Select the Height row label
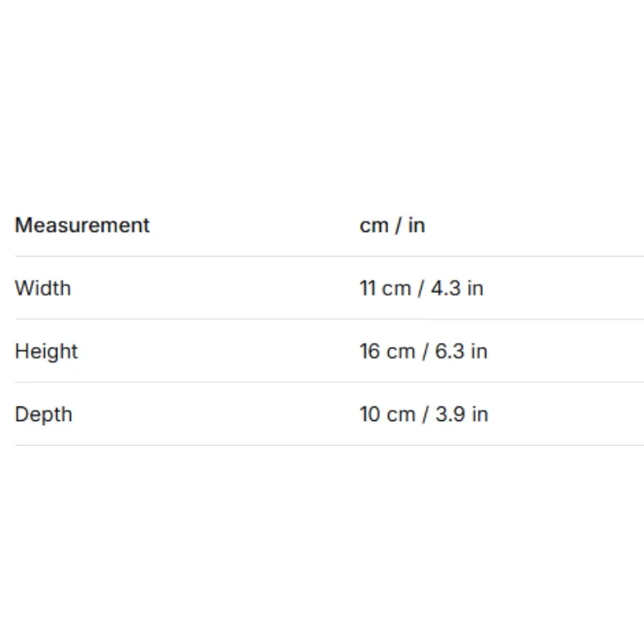The width and height of the screenshot is (644, 644). pos(46,352)
